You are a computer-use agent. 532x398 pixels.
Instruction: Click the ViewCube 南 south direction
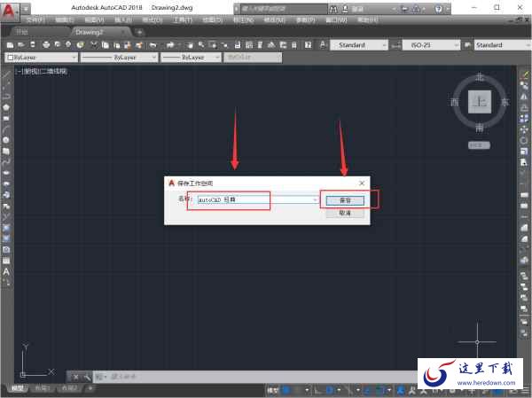point(480,128)
